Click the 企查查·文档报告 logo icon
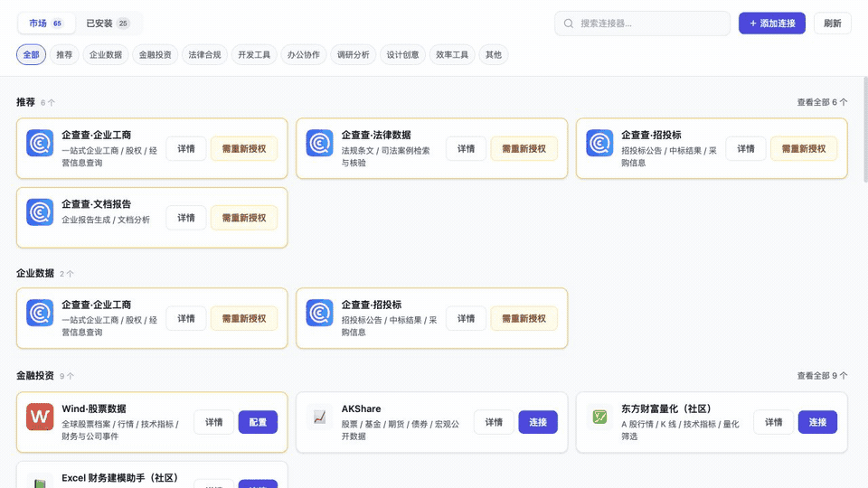 coord(40,212)
